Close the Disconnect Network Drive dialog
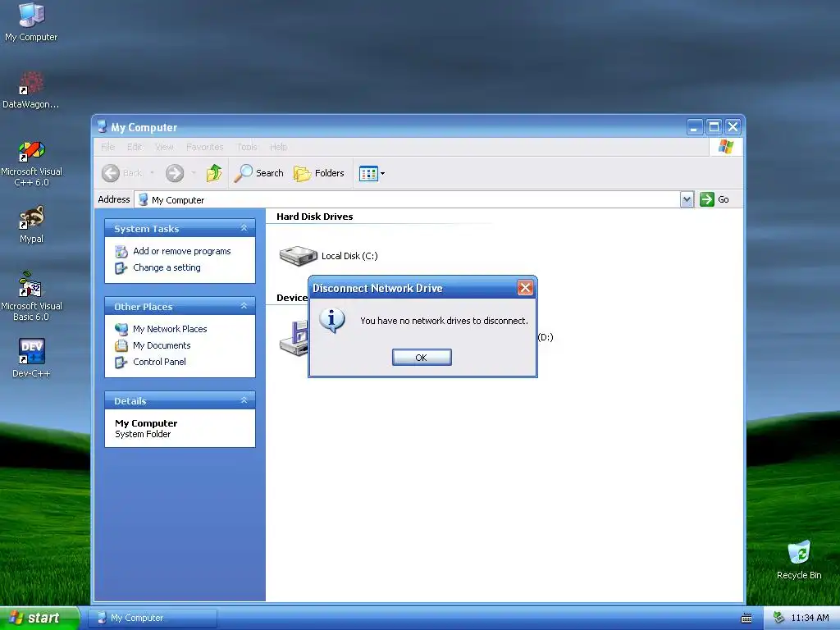This screenshot has width=840, height=630. (x=525, y=288)
